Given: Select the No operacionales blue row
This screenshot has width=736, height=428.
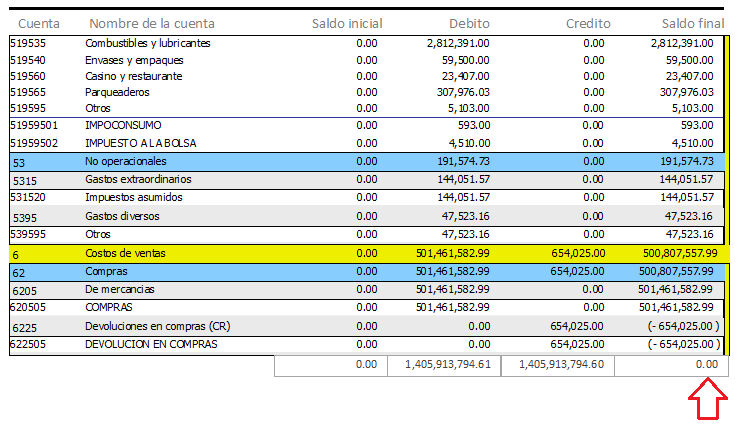Looking at the screenshot, I should (367, 162).
